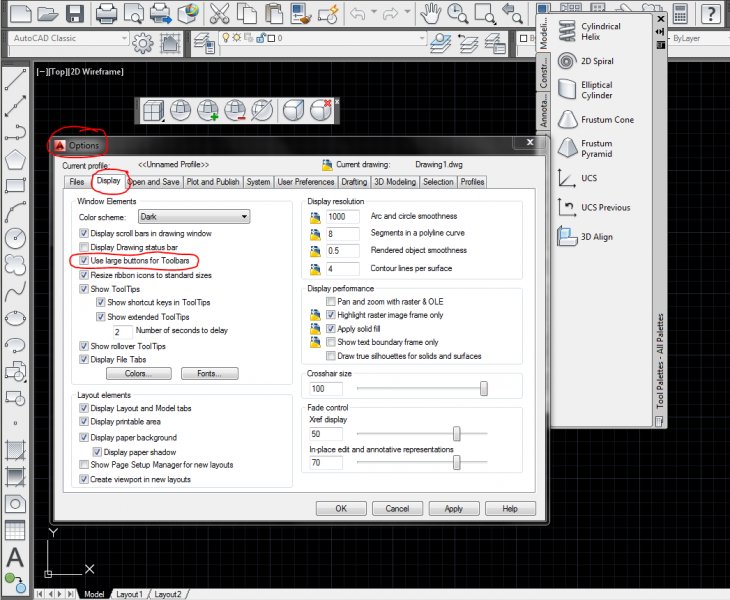Disable Use large buttons for Toolbars
The width and height of the screenshot is (730, 600).
(x=84, y=260)
